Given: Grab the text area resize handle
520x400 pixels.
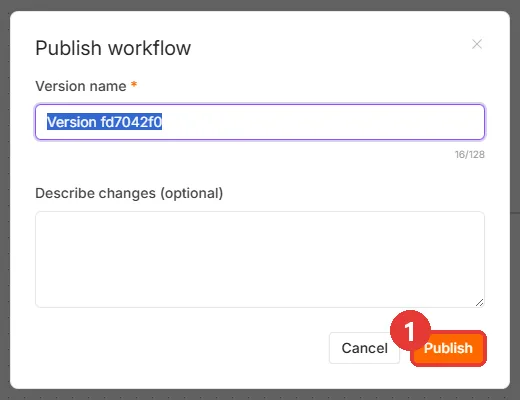Looking at the screenshot, I should point(479,302).
